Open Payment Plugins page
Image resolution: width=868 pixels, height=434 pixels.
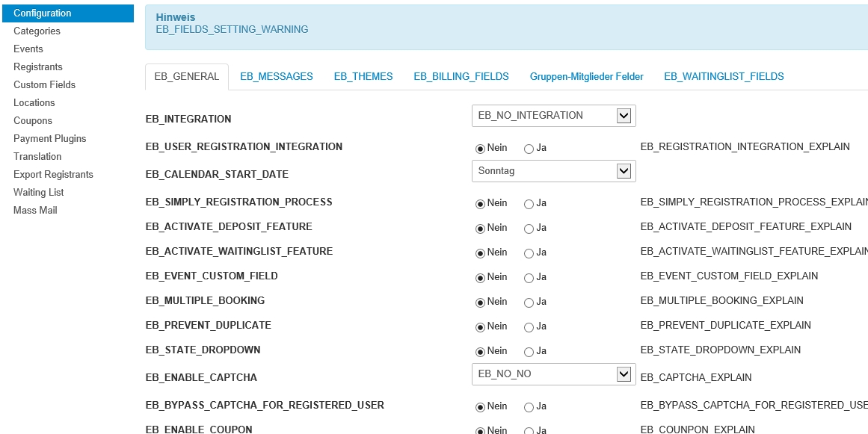[49, 139]
